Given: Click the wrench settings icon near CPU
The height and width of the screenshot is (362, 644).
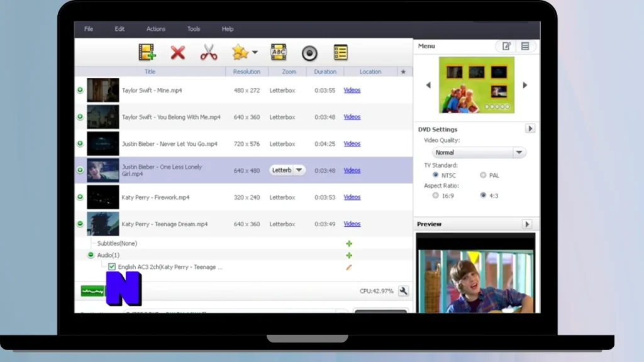Looking at the screenshot, I should tap(403, 291).
